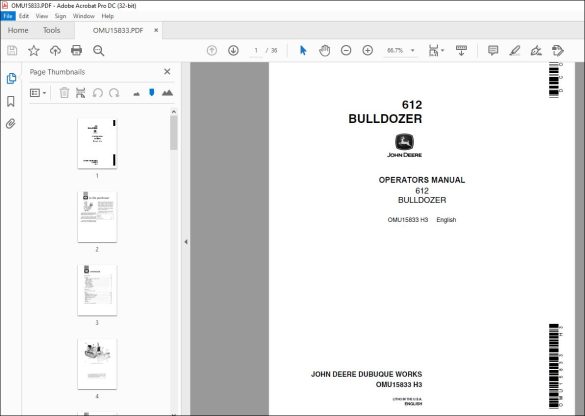Screen dimensions: 585x416
Task: Open the Sign document tool
Action: pyautogui.click(x=536, y=50)
